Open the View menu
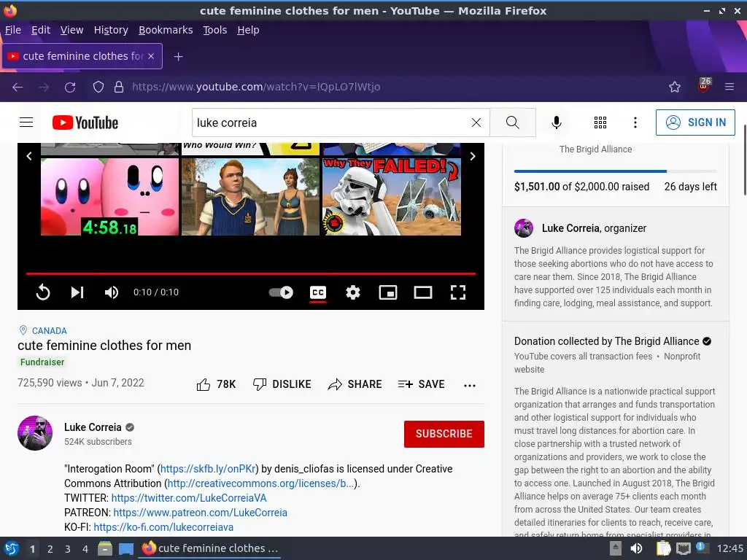This screenshot has width=747, height=560. click(x=72, y=30)
